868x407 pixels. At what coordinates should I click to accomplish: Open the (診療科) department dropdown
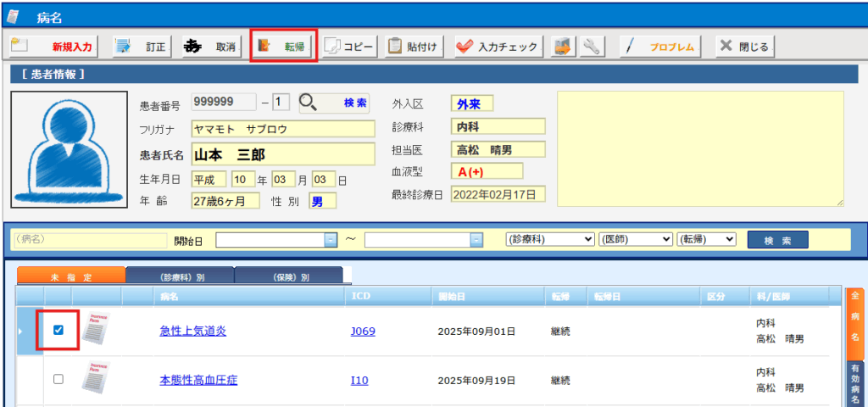[549, 240]
